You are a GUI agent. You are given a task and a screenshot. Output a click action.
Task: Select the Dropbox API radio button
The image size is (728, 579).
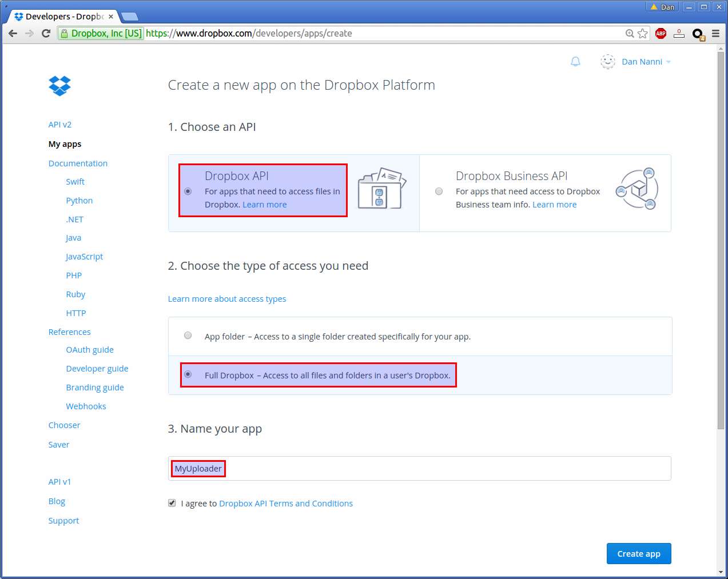[188, 191]
